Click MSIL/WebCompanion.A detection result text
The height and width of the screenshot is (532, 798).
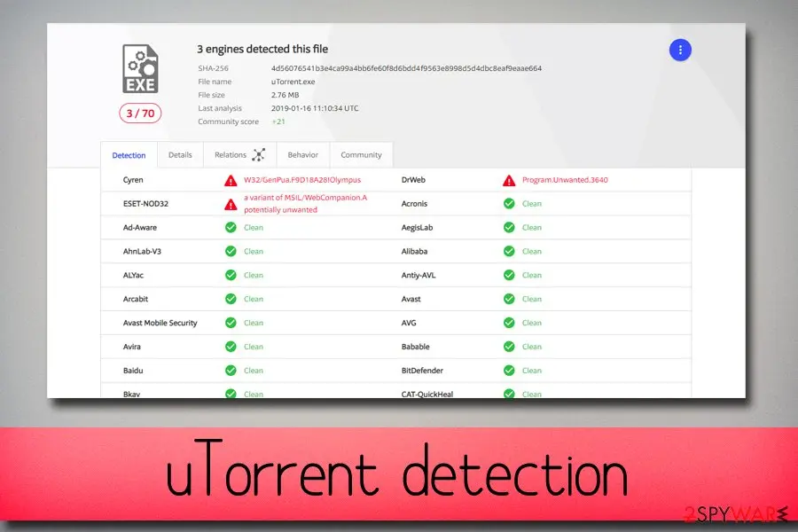coord(305,204)
